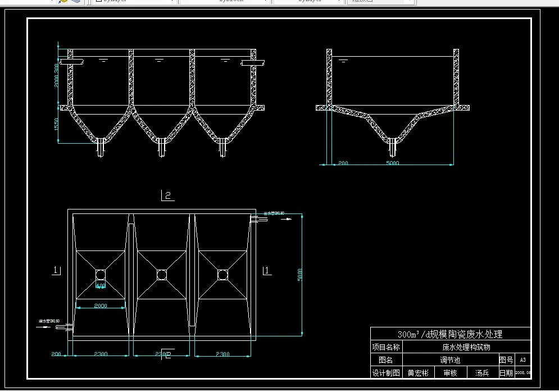
Task: Select the water level symbol in the third tank section
Action: click(x=225, y=60)
